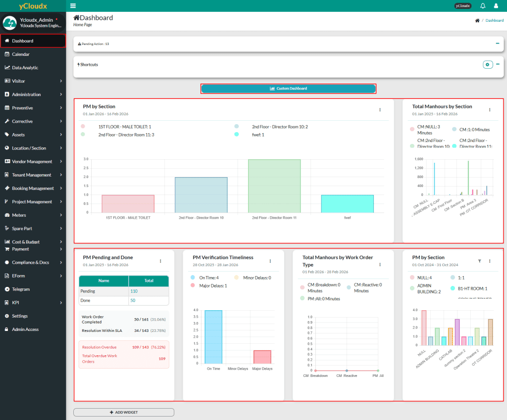Open three-dot menu on Total Manhours by Section
507x420 pixels.
tap(490, 110)
